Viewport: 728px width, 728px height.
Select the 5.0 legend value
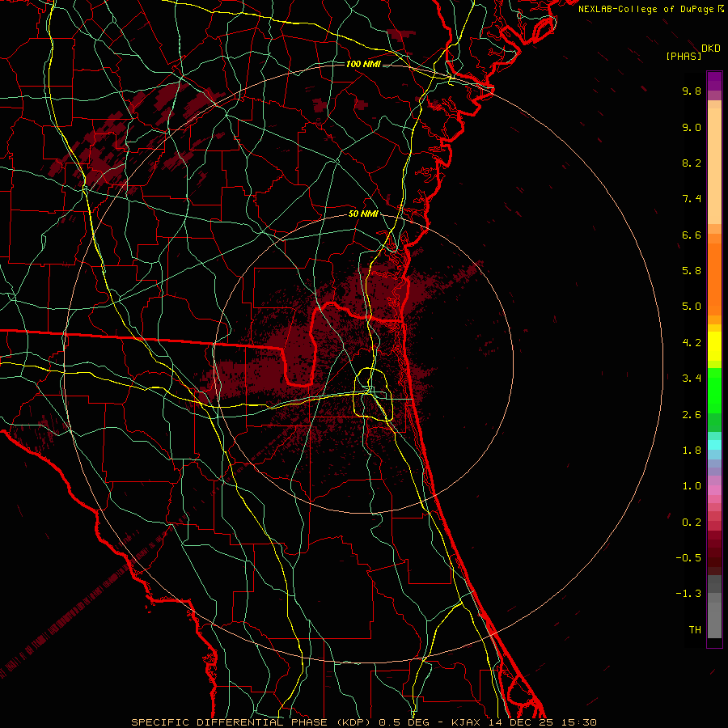pos(692,307)
